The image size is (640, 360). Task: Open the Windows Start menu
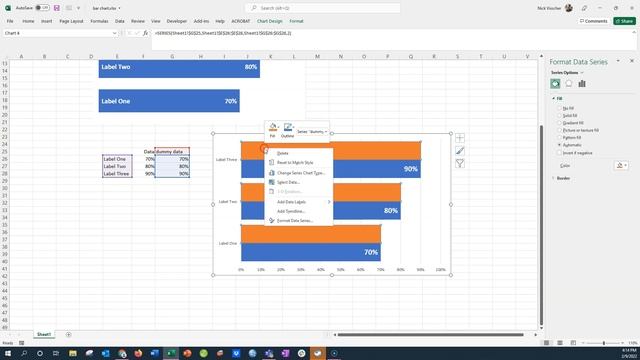(x=7, y=353)
